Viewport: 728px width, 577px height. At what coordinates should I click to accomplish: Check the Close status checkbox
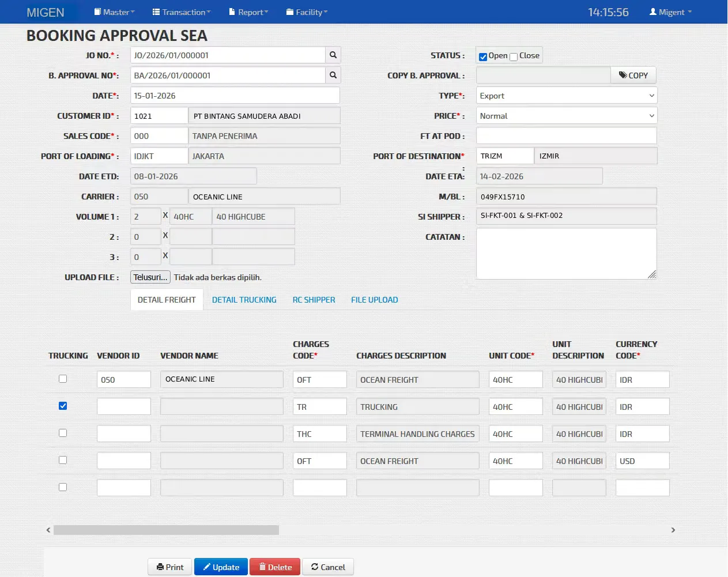coord(514,56)
